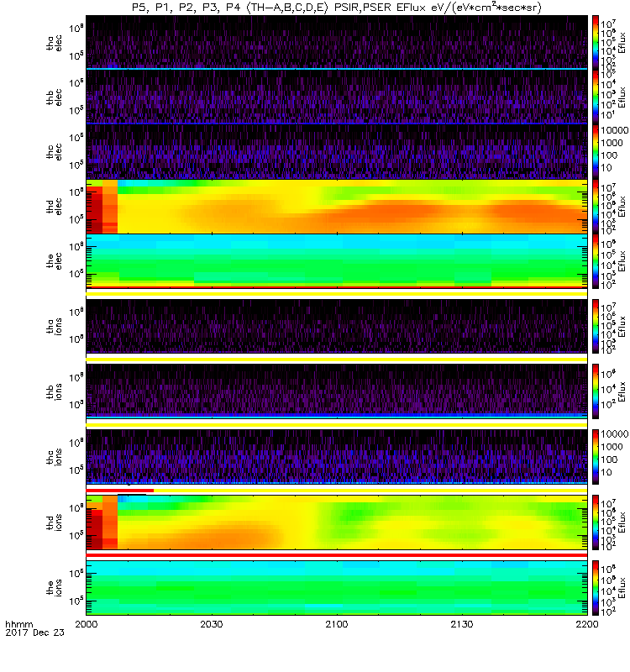Click the yellow status bar above thc ions panel
The image size is (630, 672).
(x=337, y=425)
